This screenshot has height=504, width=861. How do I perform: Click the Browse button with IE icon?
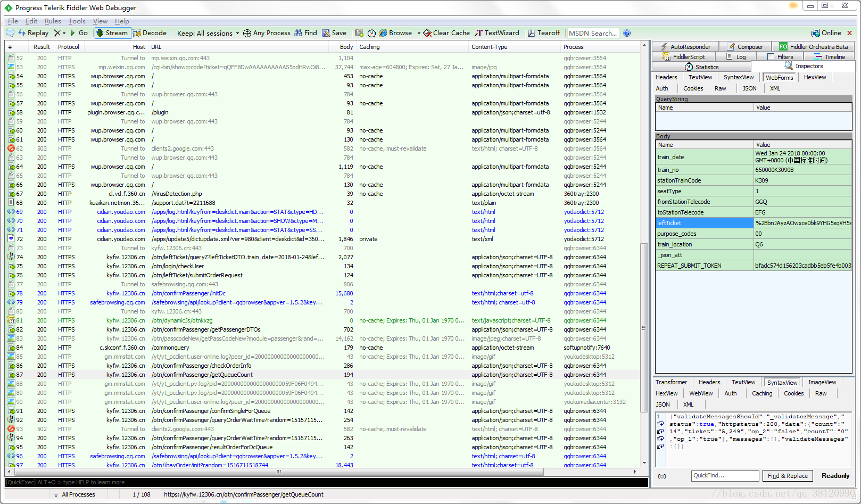395,33
